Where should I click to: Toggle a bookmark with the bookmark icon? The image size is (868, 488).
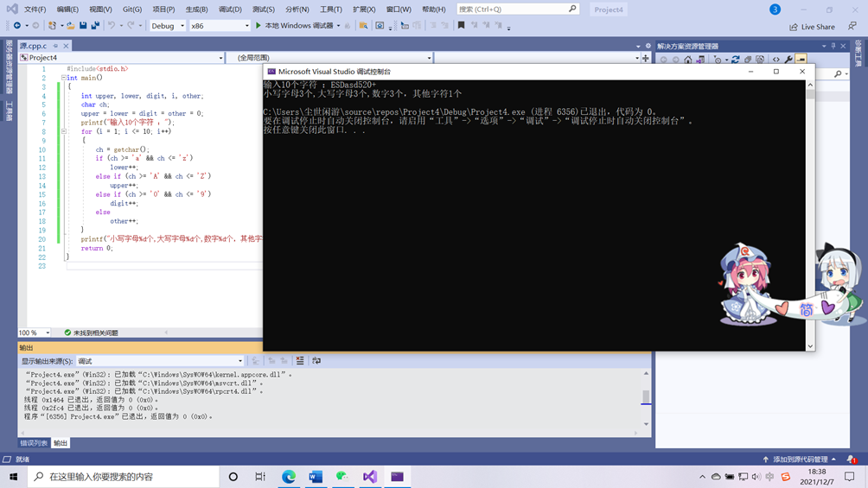pos(461,25)
